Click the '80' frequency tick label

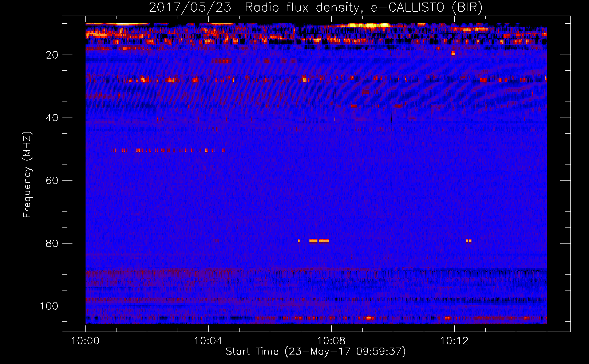(x=52, y=243)
